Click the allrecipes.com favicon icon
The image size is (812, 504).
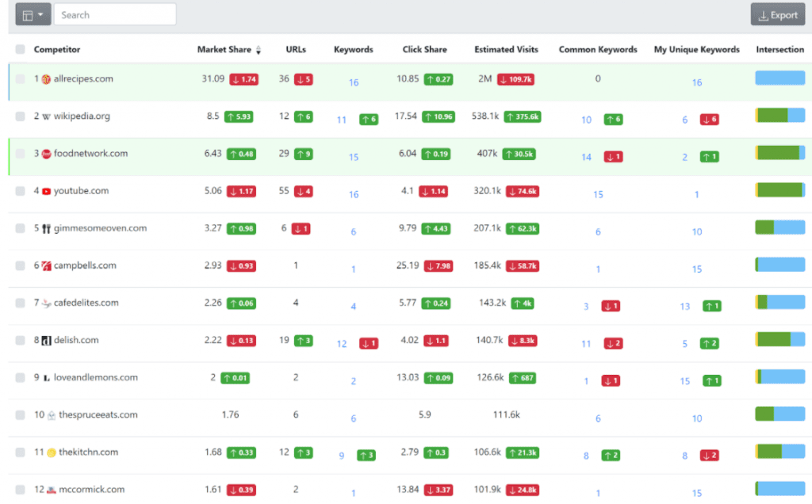(46, 79)
